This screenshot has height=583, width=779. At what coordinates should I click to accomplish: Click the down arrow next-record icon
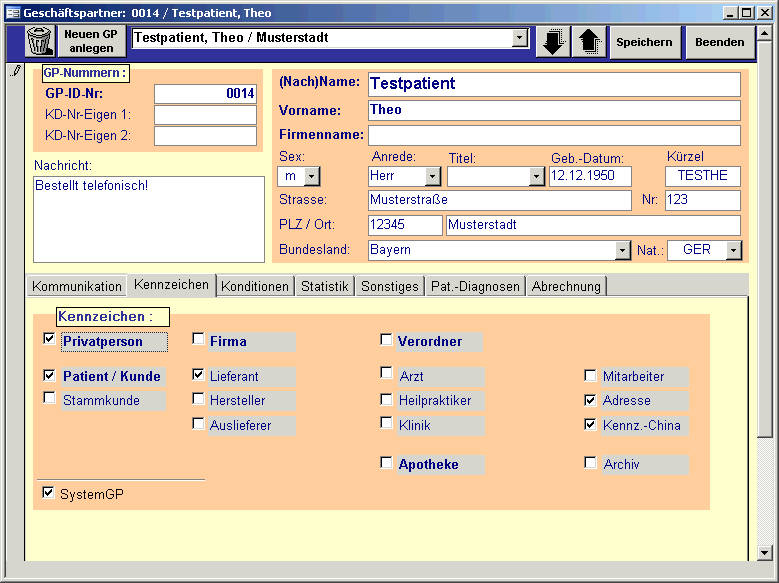click(x=552, y=42)
